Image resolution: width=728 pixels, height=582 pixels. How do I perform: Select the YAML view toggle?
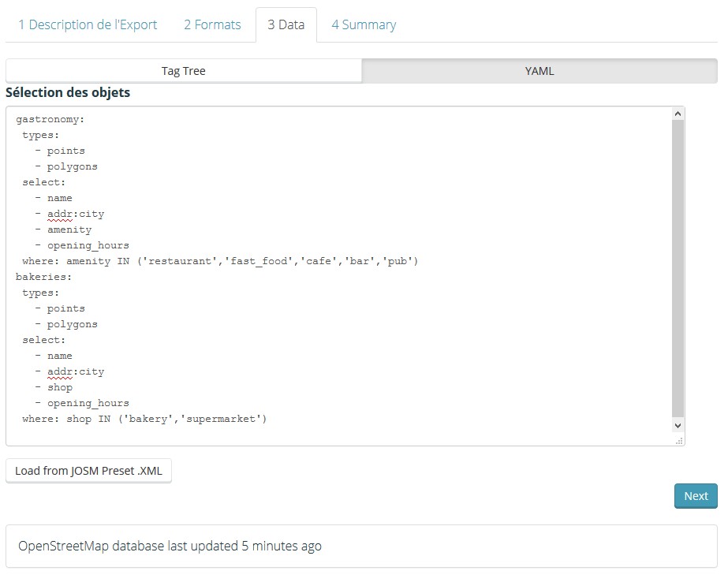[x=539, y=71]
